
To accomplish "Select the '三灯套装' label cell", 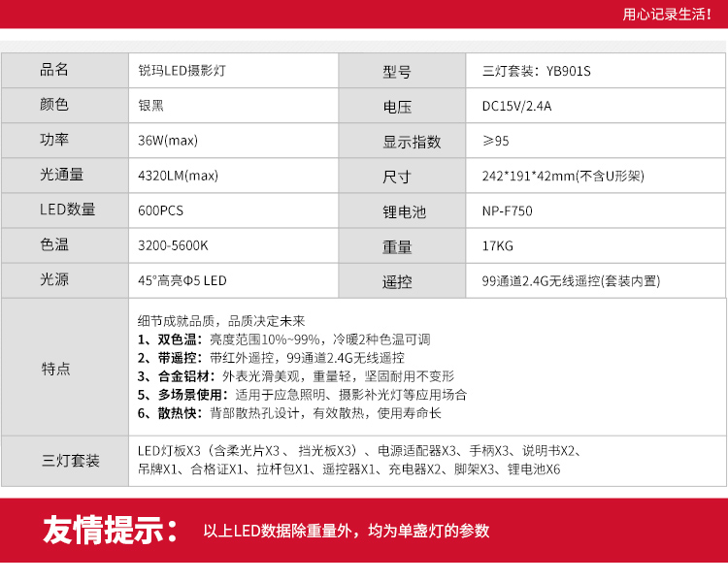I will pyautogui.click(x=65, y=462).
